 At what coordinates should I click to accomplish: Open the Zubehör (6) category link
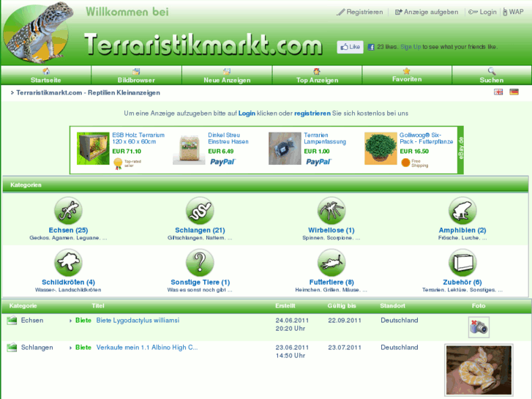pyautogui.click(x=462, y=282)
